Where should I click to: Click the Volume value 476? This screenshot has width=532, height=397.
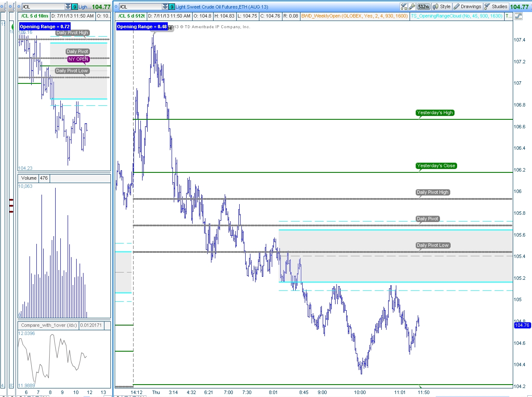point(44,178)
